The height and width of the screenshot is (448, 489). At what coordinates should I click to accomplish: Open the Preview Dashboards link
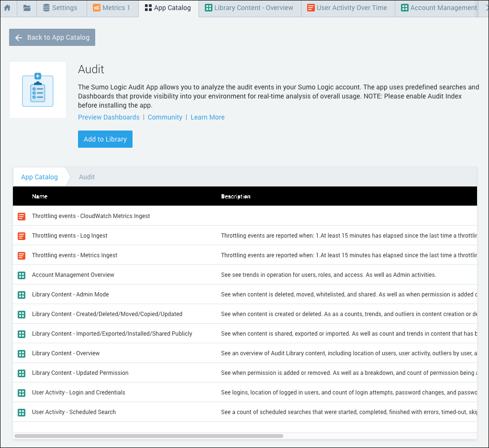pos(109,117)
